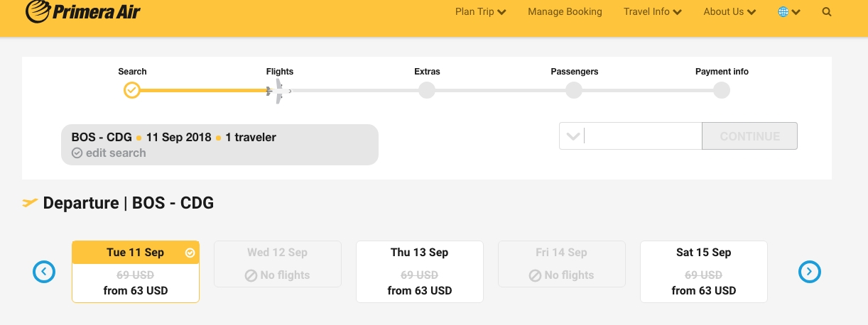This screenshot has height=325, width=868.
Task: Open the search magnifier icon
Action: 826,12
